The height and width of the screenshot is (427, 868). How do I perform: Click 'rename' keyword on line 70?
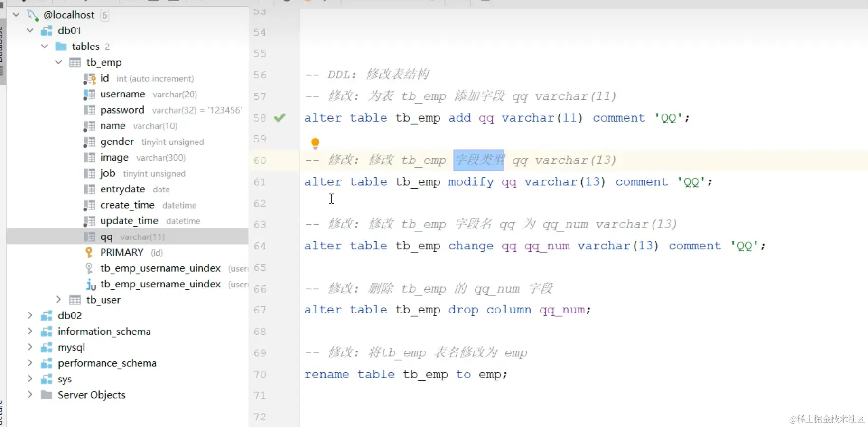point(327,374)
